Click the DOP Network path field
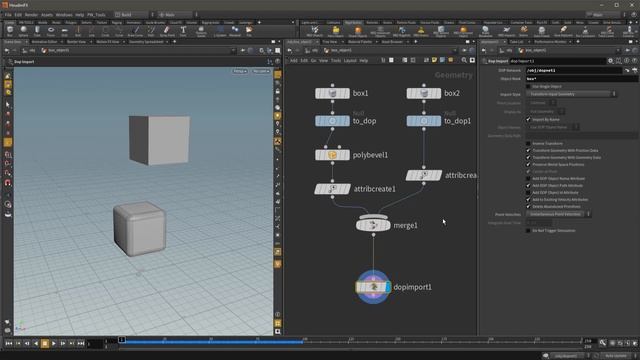The height and width of the screenshot is (360, 640). [x=573, y=70]
